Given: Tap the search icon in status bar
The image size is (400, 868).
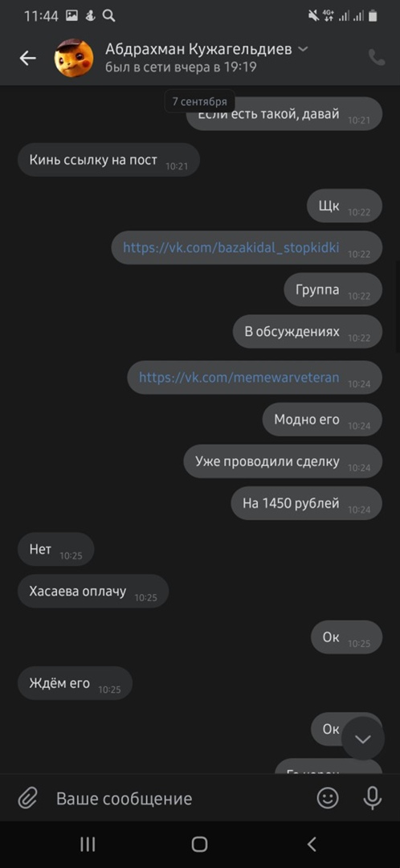Looking at the screenshot, I should click(108, 16).
